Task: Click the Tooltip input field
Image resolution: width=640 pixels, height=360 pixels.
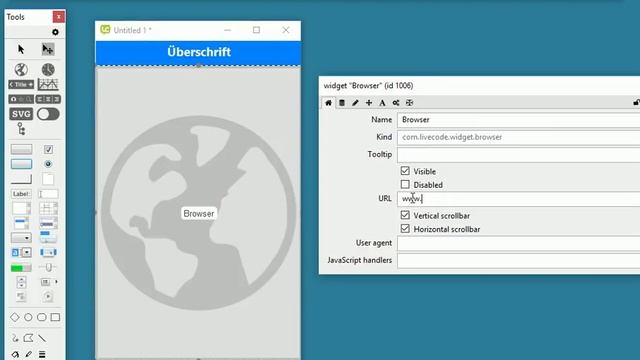Action: click(518, 155)
